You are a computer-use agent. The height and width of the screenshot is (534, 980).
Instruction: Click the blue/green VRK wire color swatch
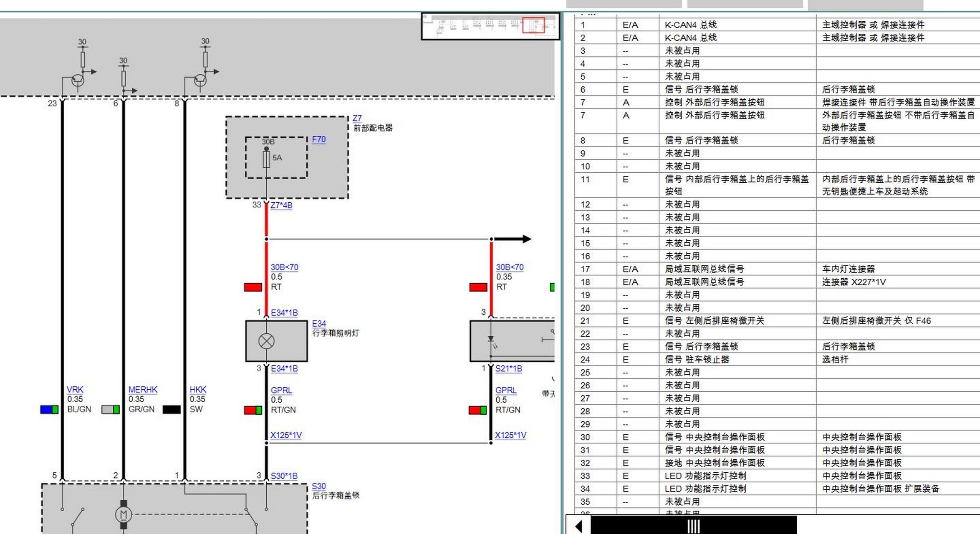pyautogui.click(x=49, y=409)
